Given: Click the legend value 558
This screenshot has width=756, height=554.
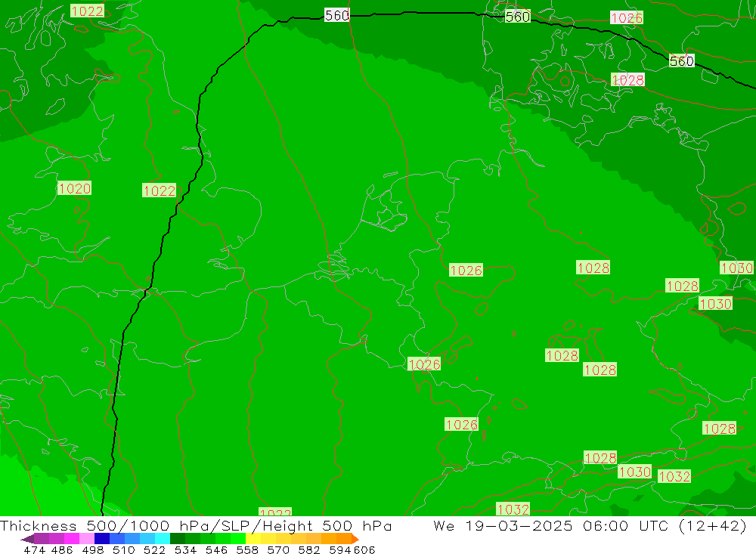Looking at the screenshot, I should (x=247, y=549).
